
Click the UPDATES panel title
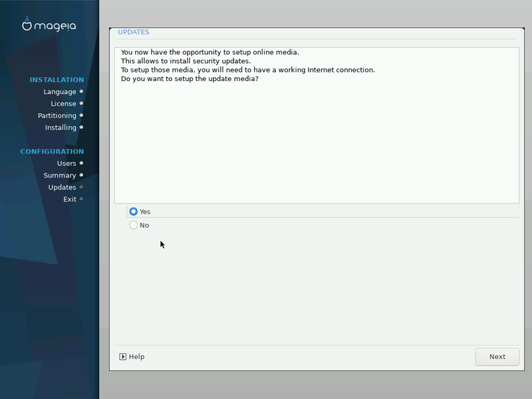(134, 32)
